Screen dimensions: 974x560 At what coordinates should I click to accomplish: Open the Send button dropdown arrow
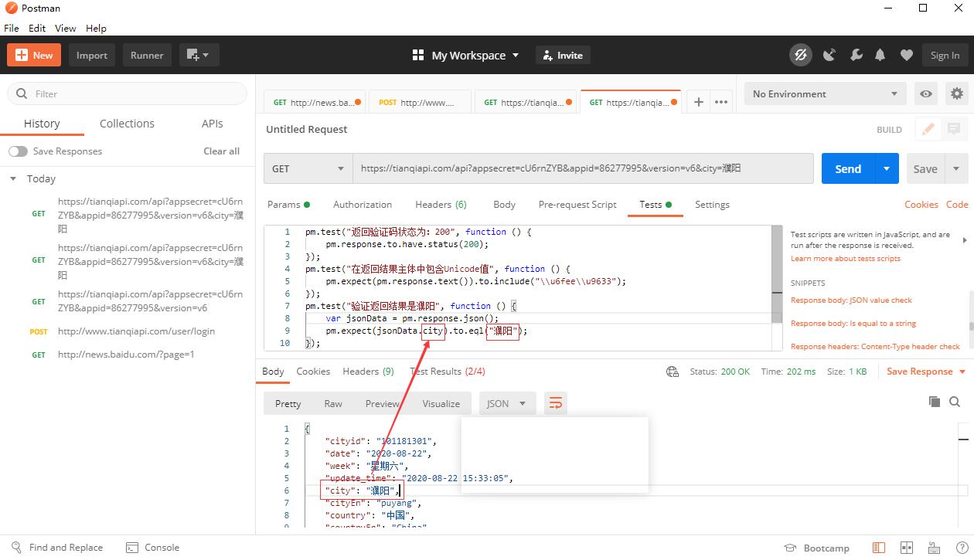886,168
